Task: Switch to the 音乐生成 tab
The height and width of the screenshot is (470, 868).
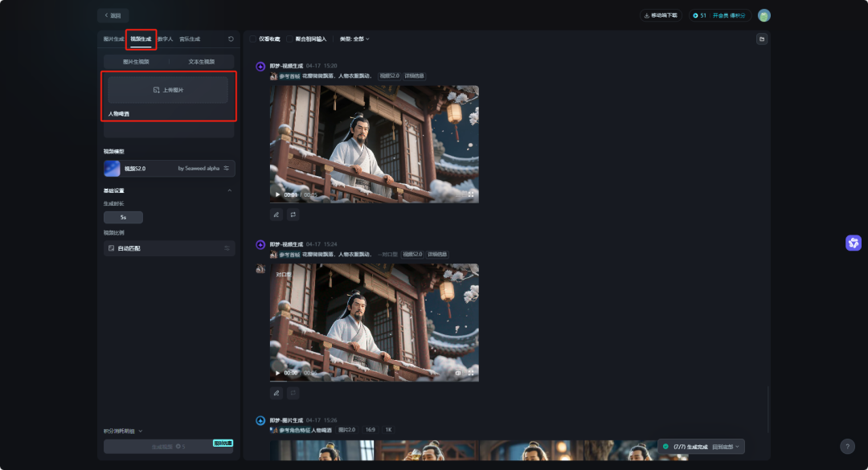Action: tap(190, 39)
